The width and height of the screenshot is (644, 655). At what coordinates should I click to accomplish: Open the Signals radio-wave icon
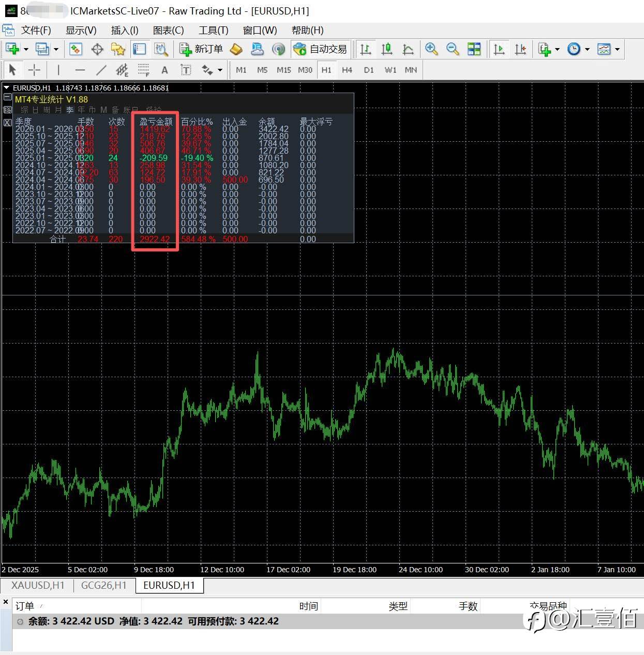coord(278,49)
